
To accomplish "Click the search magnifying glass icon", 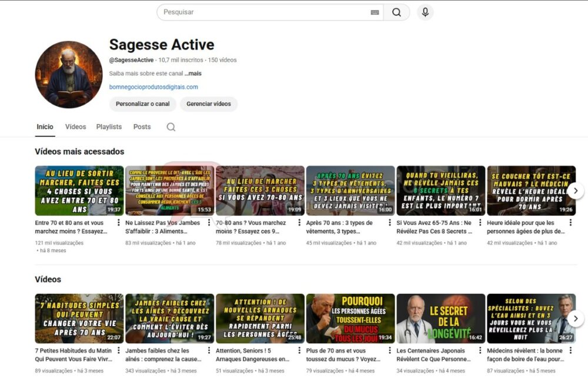I will pyautogui.click(x=397, y=12).
